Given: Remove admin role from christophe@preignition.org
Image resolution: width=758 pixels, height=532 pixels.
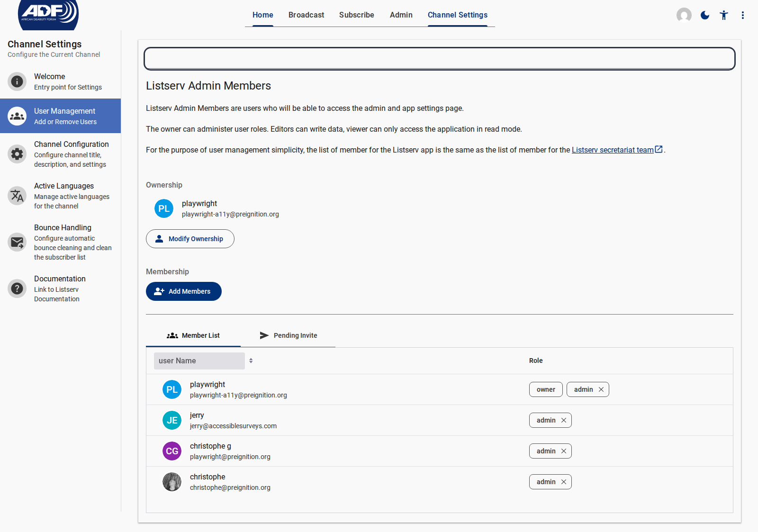Looking at the screenshot, I should click(x=564, y=482).
